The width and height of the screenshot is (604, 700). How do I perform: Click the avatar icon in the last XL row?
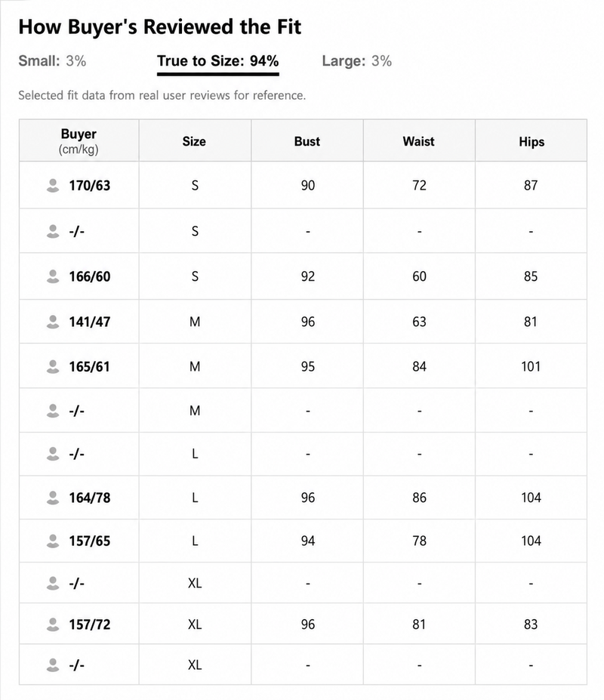(53, 665)
